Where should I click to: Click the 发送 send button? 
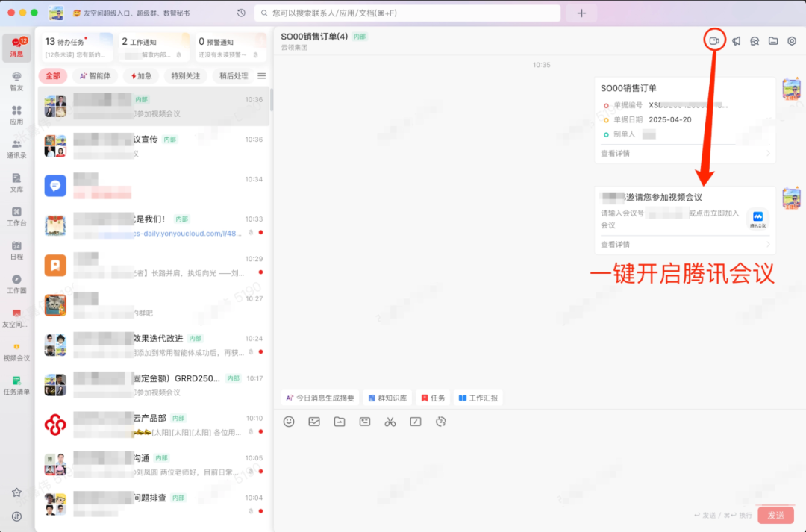click(776, 515)
